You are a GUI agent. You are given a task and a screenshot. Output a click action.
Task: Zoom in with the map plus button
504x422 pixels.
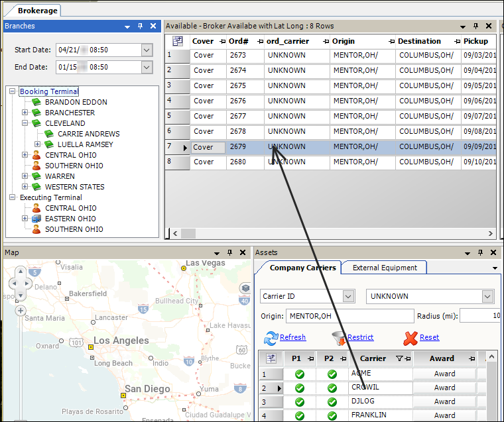pyautogui.click(x=21, y=310)
